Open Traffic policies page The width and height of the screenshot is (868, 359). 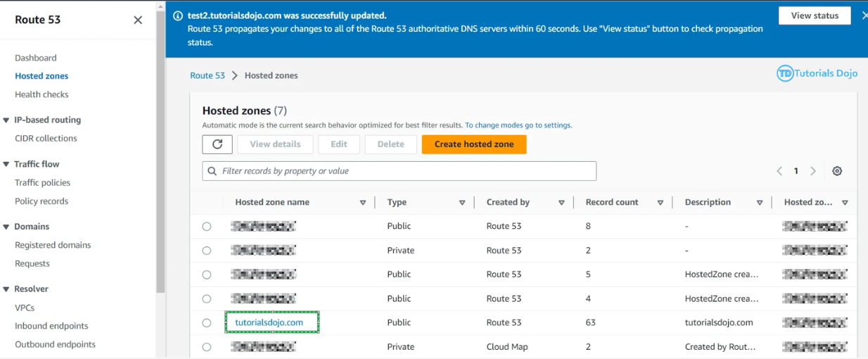point(42,183)
